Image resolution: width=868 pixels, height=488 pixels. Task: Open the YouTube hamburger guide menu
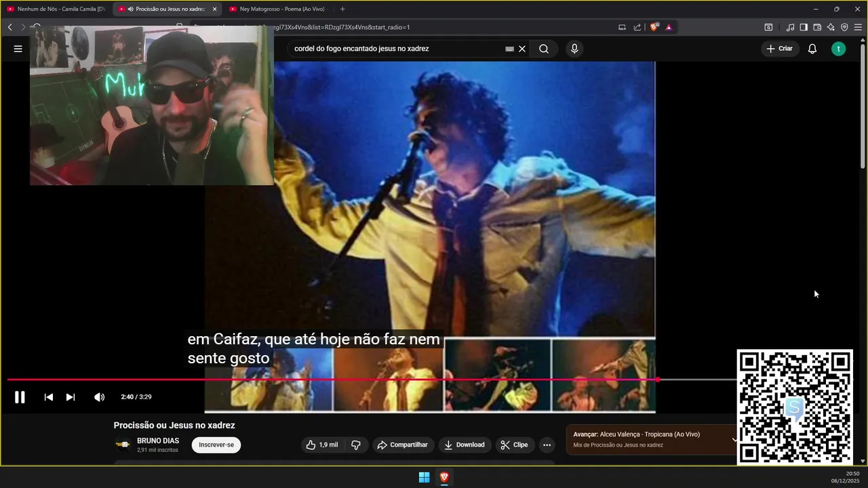tap(18, 49)
